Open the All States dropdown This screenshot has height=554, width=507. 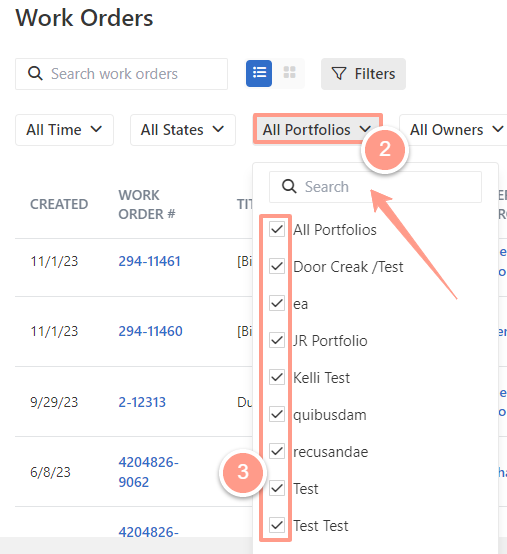[x=183, y=130]
